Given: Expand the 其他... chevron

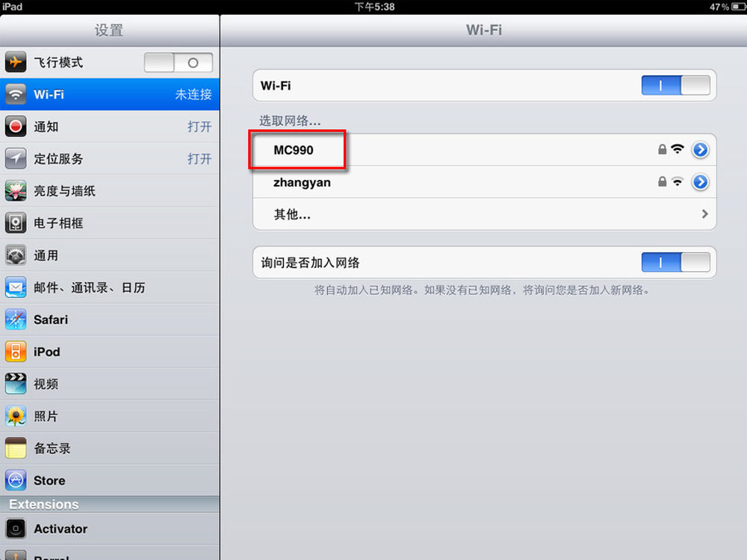Looking at the screenshot, I should (x=704, y=214).
